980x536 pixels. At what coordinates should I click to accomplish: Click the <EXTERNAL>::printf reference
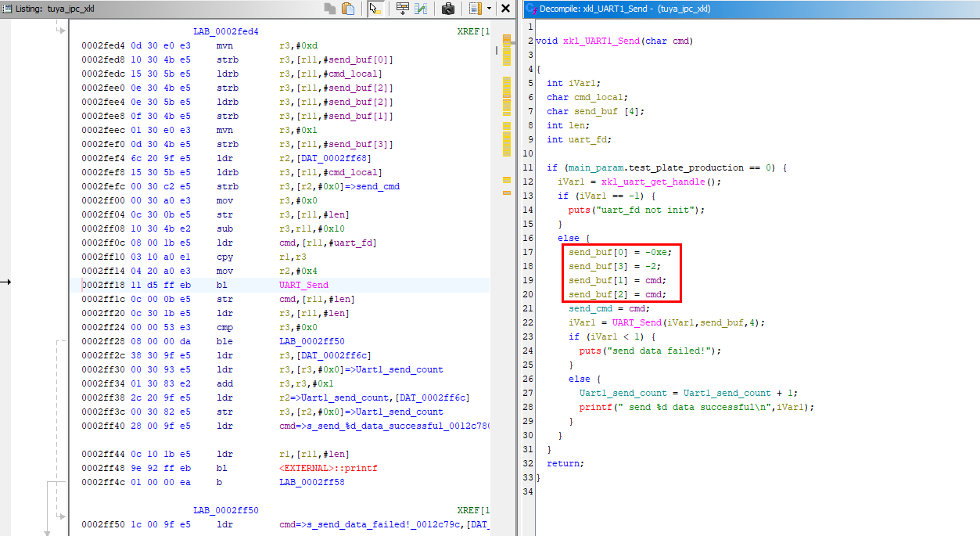[328, 469]
